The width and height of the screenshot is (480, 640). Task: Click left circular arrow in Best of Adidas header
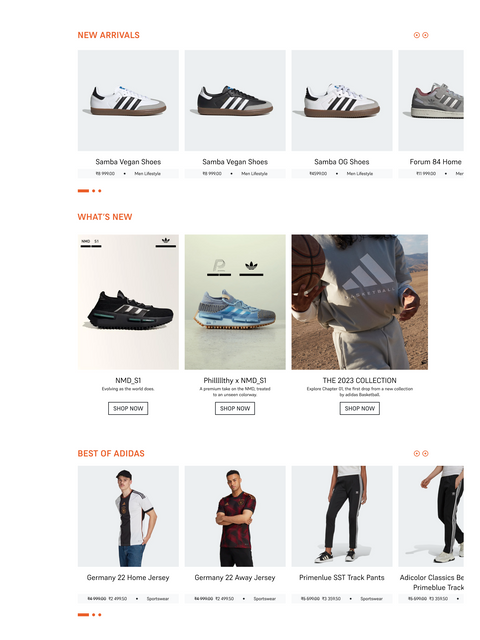[416, 453]
